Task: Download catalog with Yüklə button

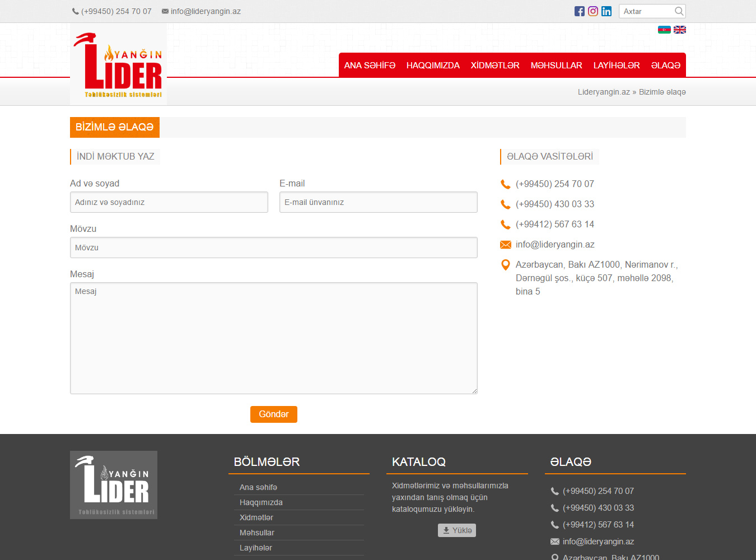Action: 457,530
